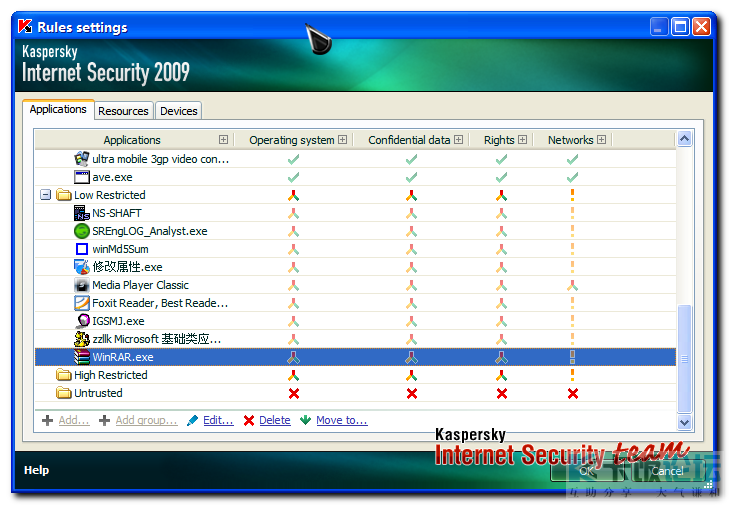The width and height of the screenshot is (729, 505).
Task: Open the Help link
Action: (36, 470)
